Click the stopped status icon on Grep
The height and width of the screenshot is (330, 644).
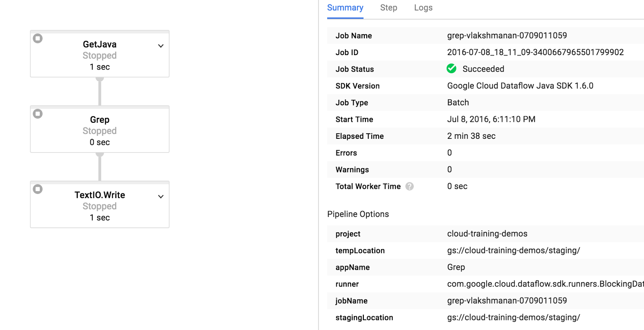coord(38,114)
